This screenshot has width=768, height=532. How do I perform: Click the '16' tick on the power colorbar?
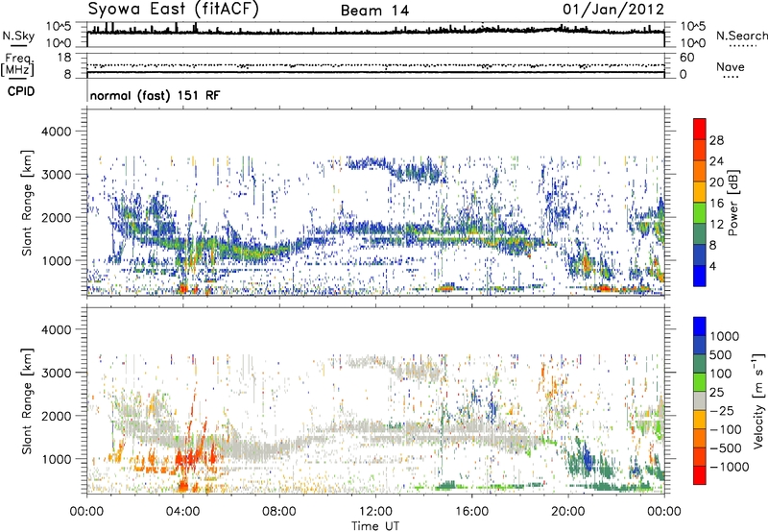tap(716, 204)
